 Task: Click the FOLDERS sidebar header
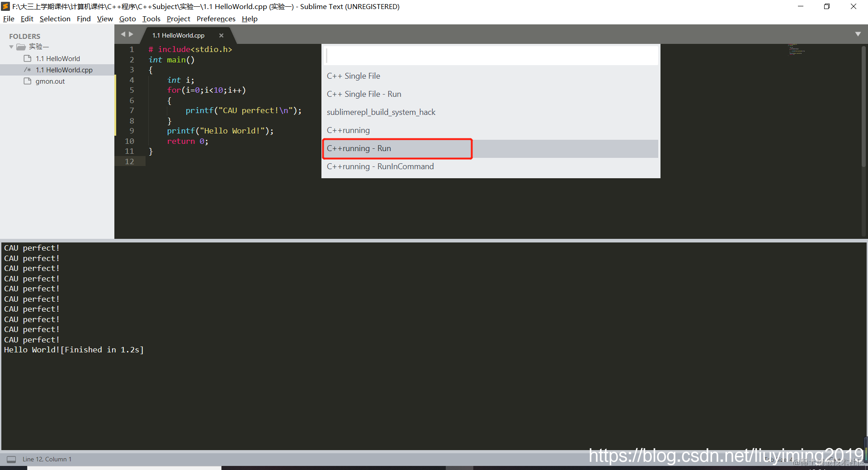click(24, 36)
